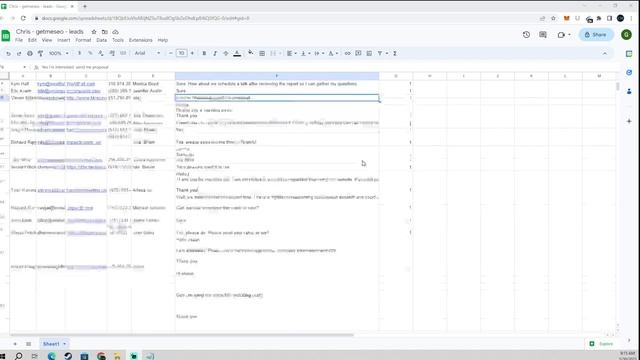Undo the last action in Sheets
The height and width of the screenshot is (360, 640).
point(8,53)
